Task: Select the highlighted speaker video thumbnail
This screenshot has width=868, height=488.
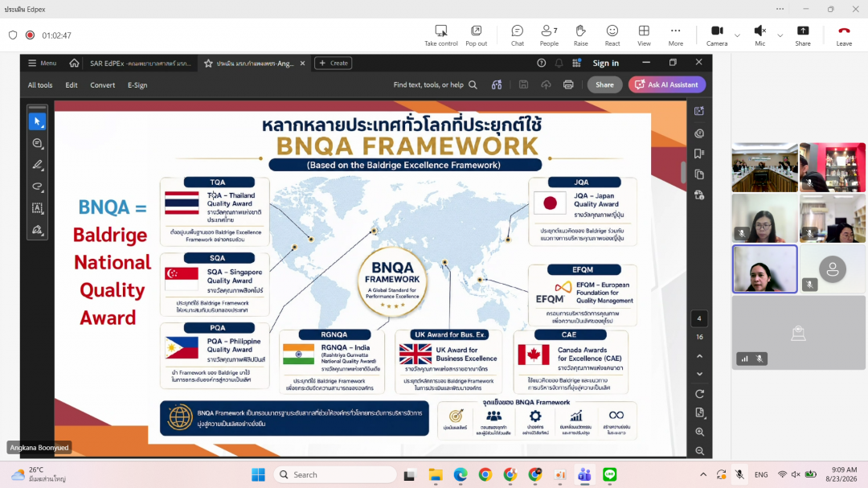Action: 764,269
